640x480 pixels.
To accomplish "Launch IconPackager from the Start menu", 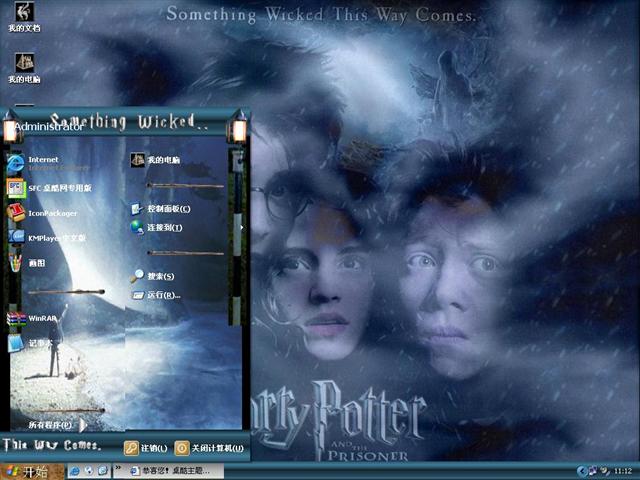I will click(42, 213).
